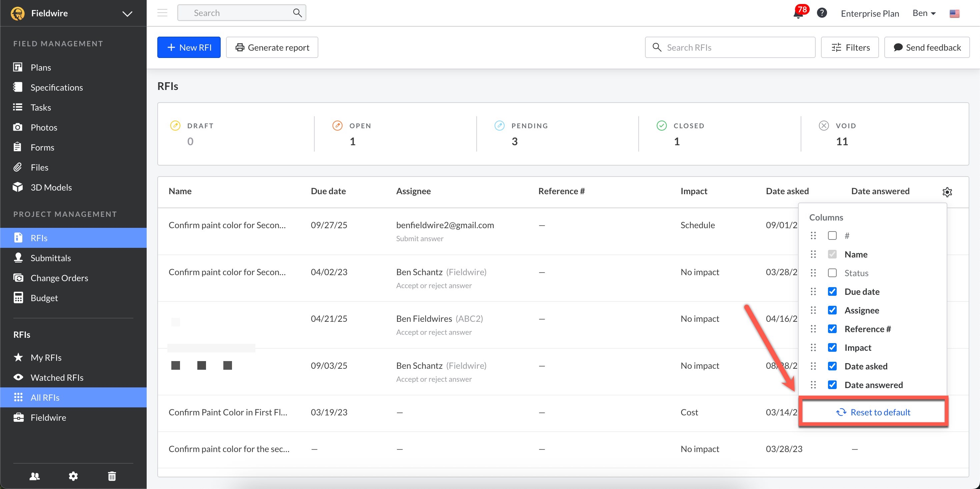Click the trash icon in sidebar footer
This screenshot has width=980, height=489.
(x=112, y=476)
